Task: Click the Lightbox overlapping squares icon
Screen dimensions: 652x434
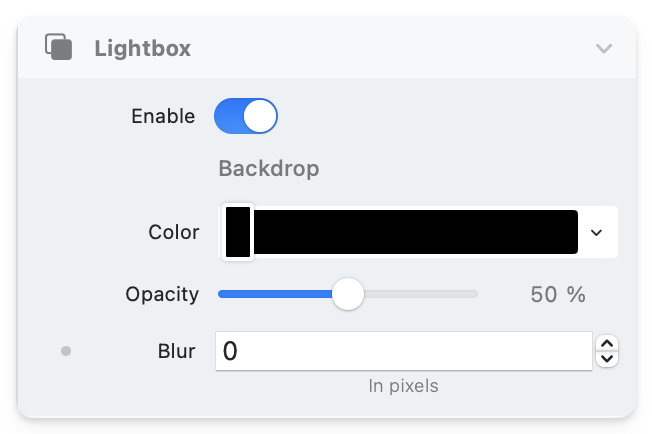Action: [x=59, y=48]
